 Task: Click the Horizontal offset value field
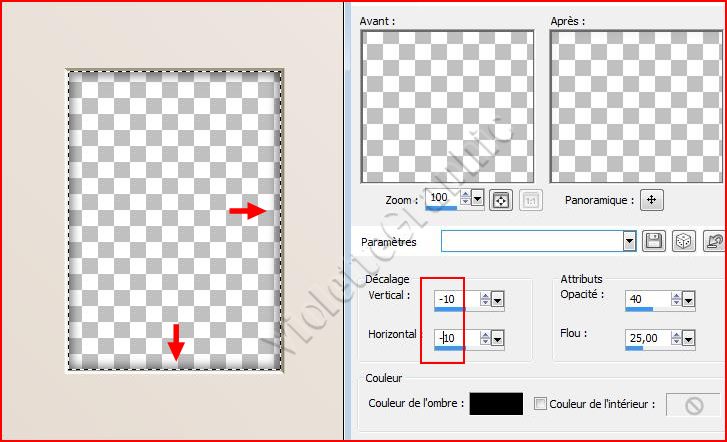point(455,337)
